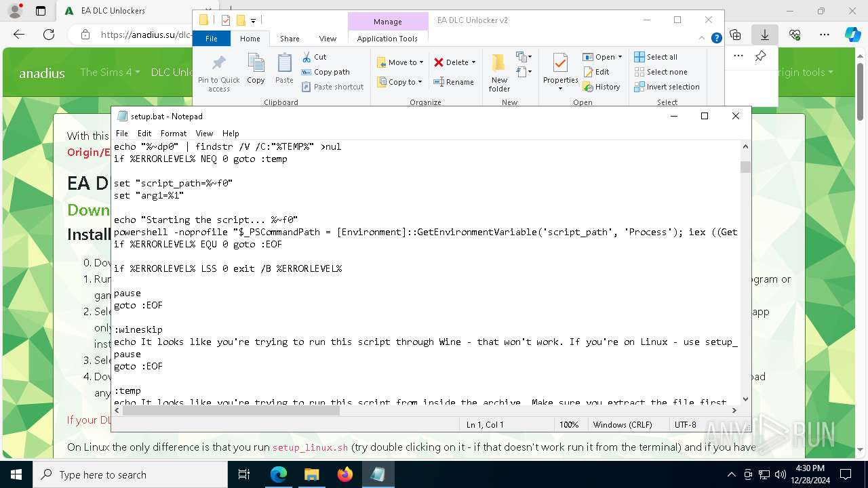Open the Windows Start menu
Viewport: 868px width, 488px height.
16,474
